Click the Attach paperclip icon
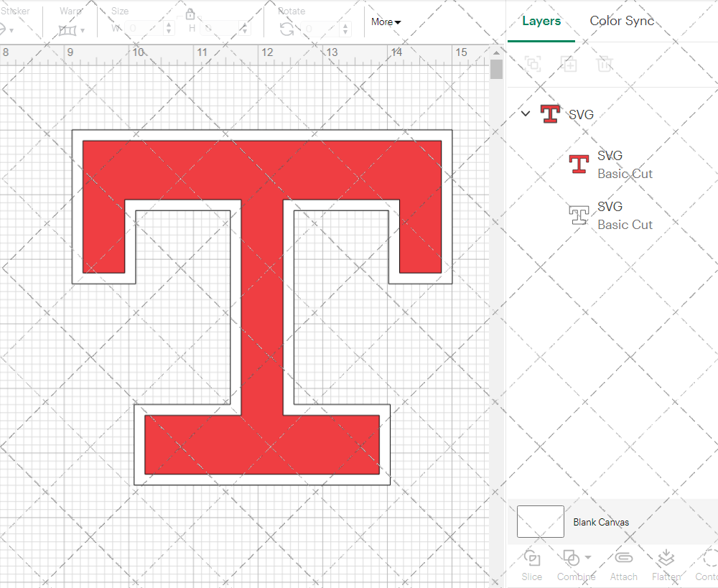 tap(623, 559)
